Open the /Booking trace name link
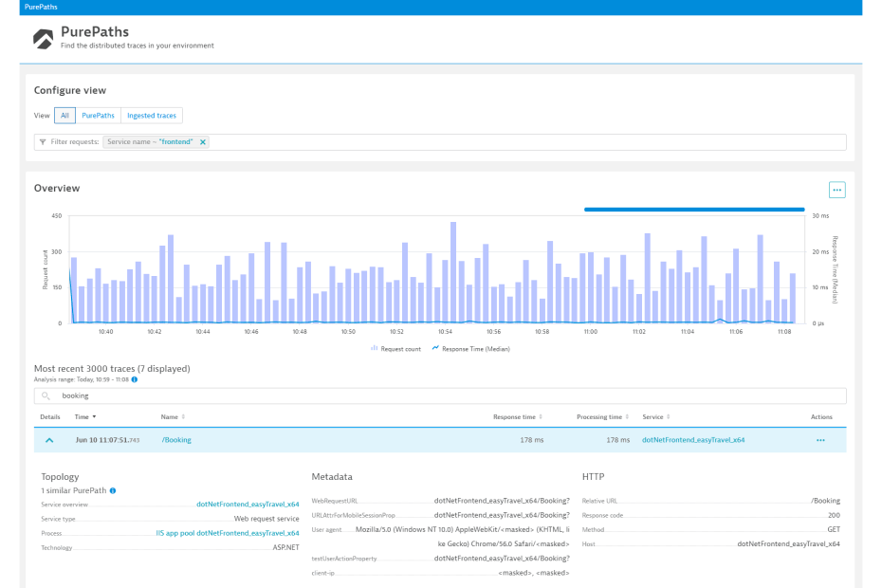Image resolution: width=882 pixels, height=588 pixels. (176, 440)
